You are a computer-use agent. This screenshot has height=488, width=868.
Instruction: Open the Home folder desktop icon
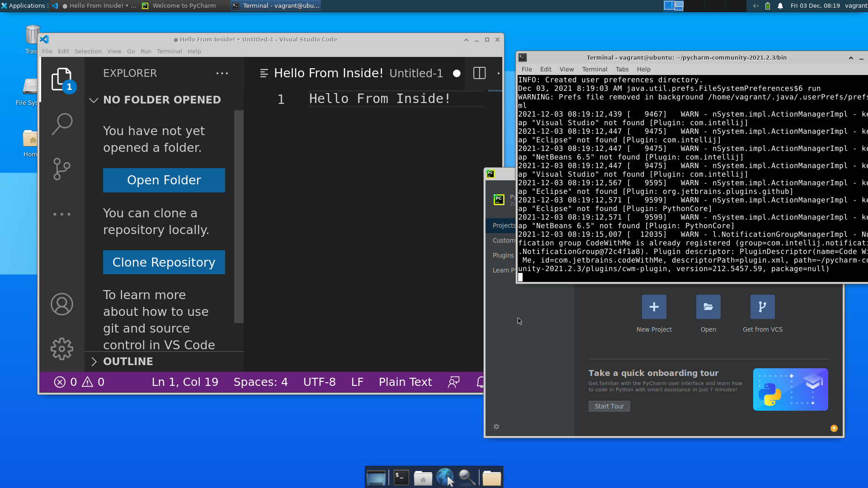click(30, 139)
